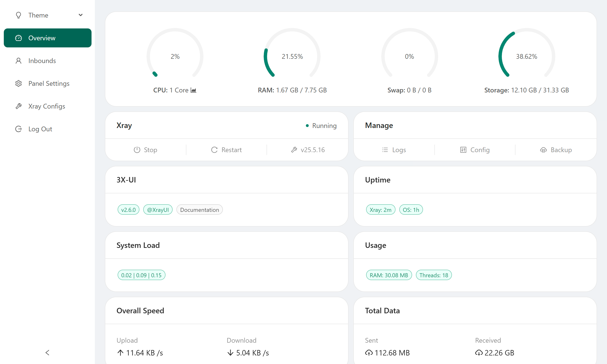The image size is (607, 364).
Task: Click the RAM usage gauge at 21.55%
Action: click(x=292, y=56)
